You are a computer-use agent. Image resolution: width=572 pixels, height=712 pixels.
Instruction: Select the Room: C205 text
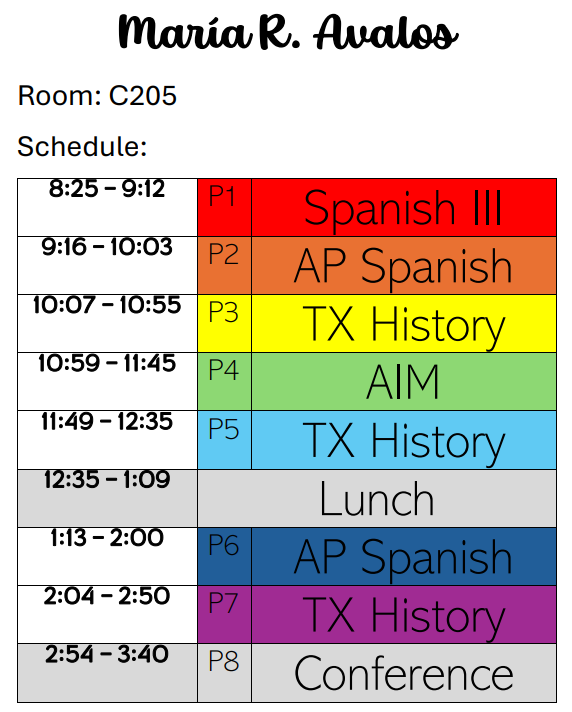(97, 96)
